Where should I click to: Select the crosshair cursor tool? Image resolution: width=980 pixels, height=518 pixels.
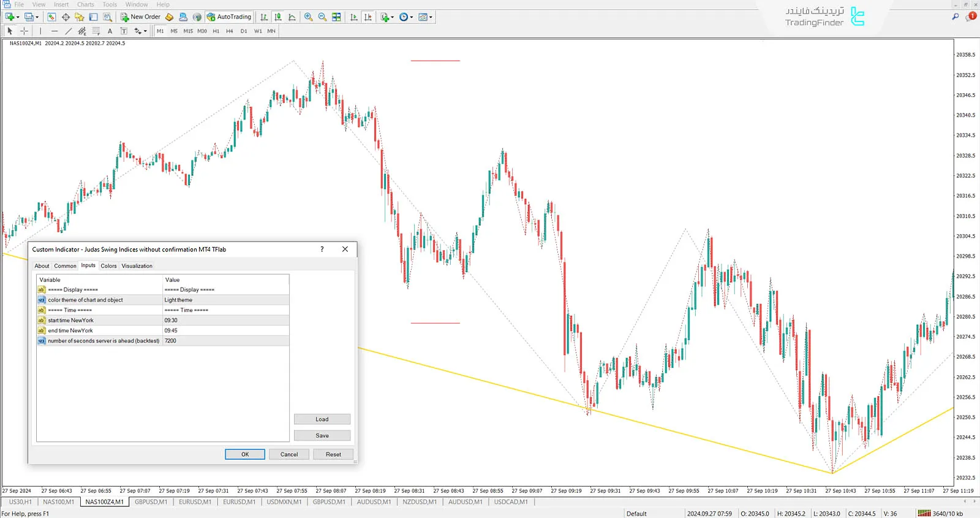pos(24,31)
